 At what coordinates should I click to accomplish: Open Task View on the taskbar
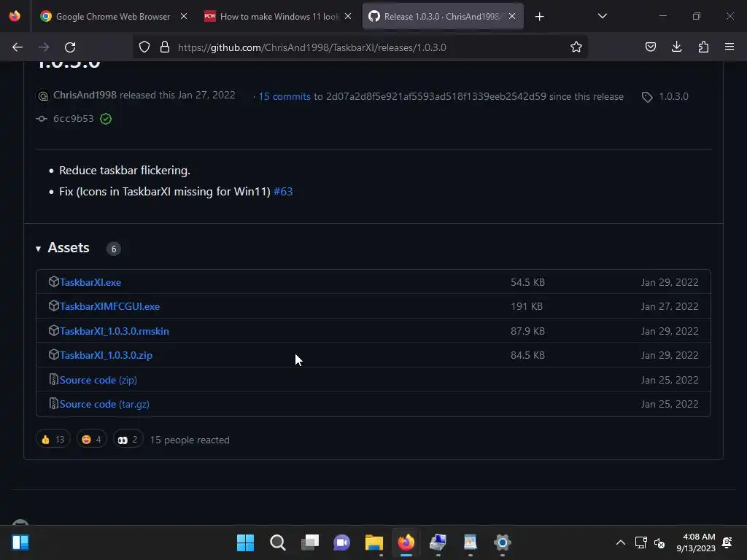point(309,542)
